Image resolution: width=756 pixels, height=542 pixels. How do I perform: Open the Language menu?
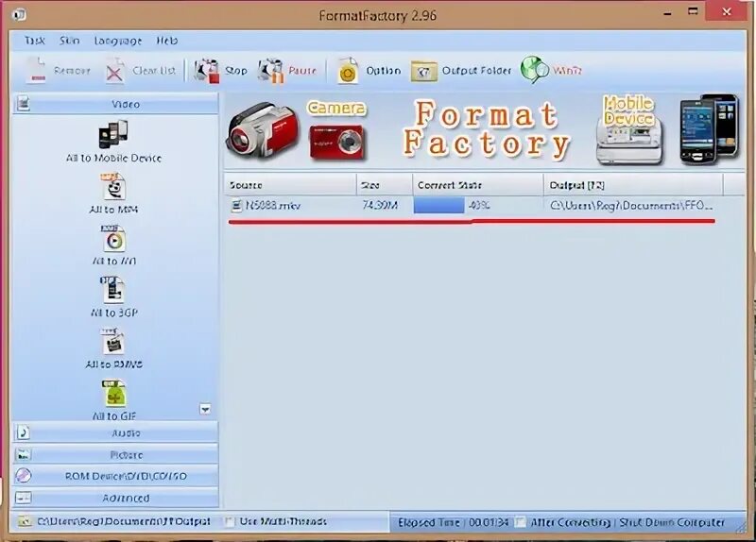pos(118,41)
